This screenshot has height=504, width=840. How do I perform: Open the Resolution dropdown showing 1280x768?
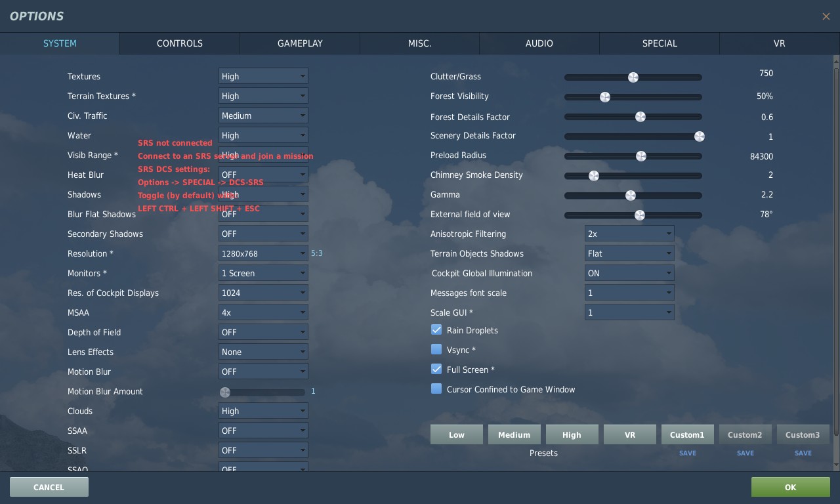[x=263, y=253]
